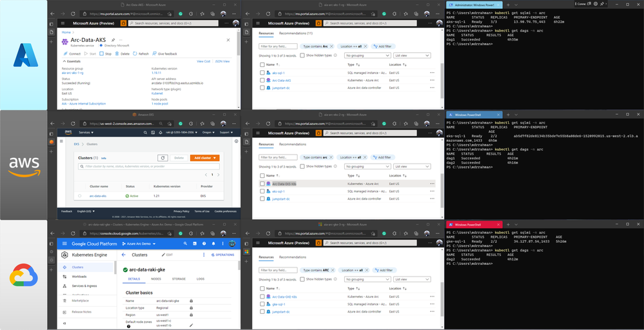Open List view dropdown in aia-arc-gke-3-rg window

(411, 280)
